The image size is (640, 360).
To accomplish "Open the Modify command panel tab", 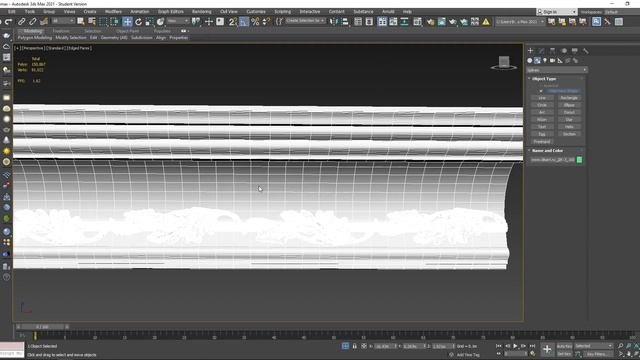I will (541, 51).
